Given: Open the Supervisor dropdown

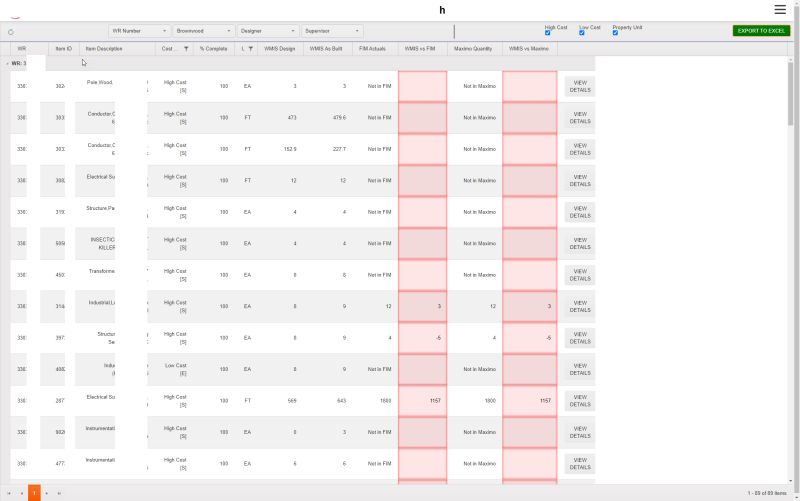Looking at the screenshot, I should click(x=332, y=31).
